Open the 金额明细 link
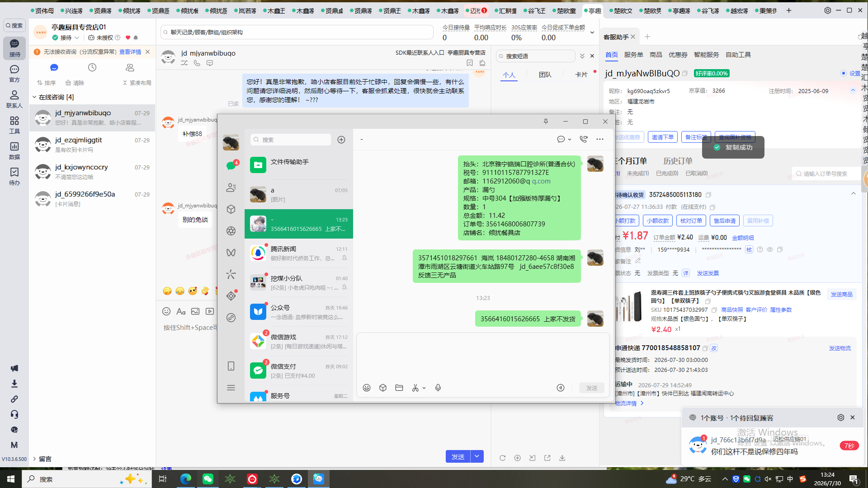 743,238
